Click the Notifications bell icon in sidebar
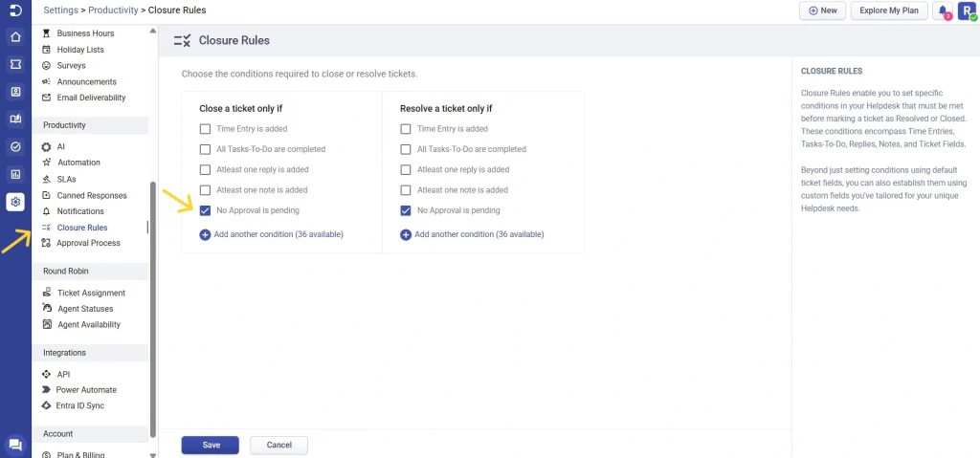 click(46, 211)
